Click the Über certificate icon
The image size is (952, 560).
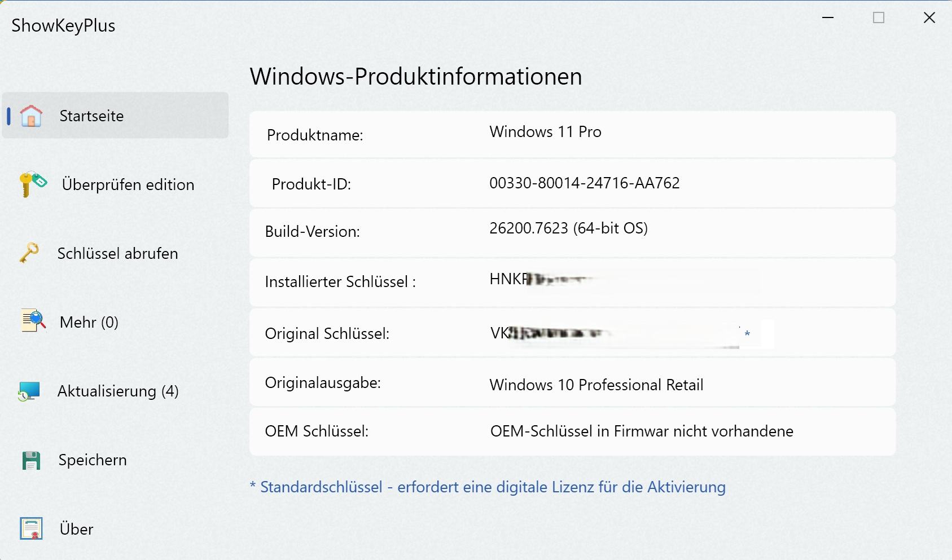31,528
